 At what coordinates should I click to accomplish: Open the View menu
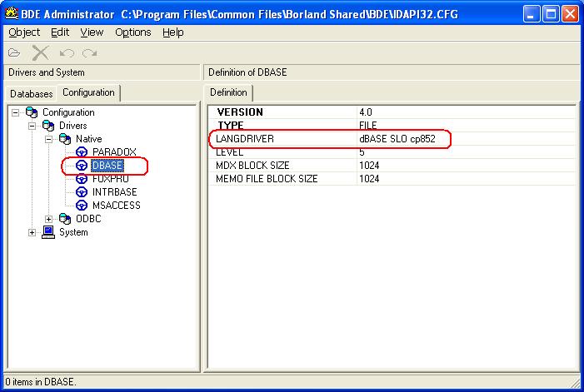coord(92,32)
